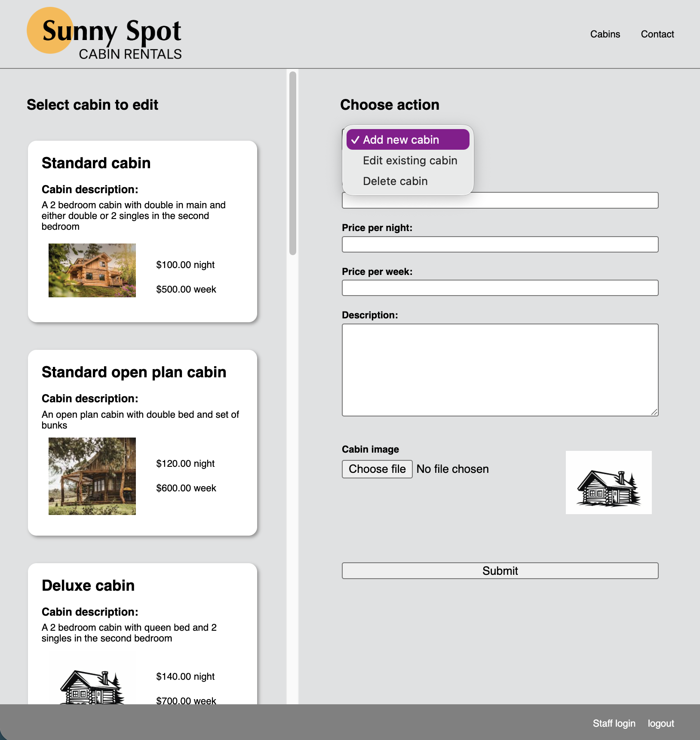Click the Deluxe cabin line-art thumbnail
The height and width of the screenshot is (740, 700).
coord(92,684)
